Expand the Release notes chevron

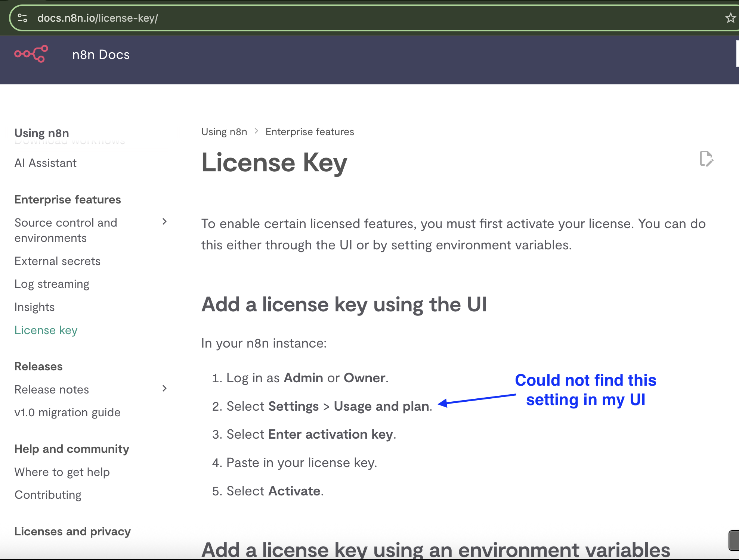pos(164,389)
